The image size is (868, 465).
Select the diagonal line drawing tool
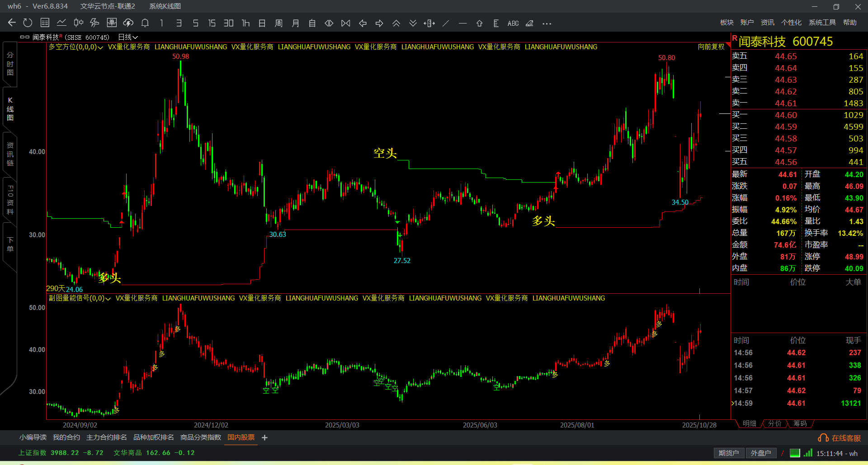pyautogui.click(x=446, y=23)
